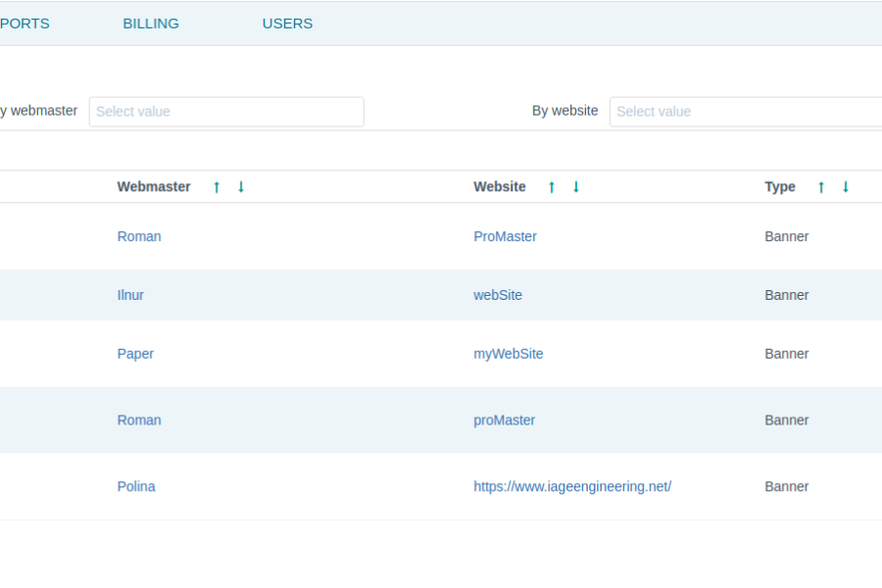Open webmaster Roman in the ProMaster row
This screenshot has width=882, height=588.
point(139,236)
